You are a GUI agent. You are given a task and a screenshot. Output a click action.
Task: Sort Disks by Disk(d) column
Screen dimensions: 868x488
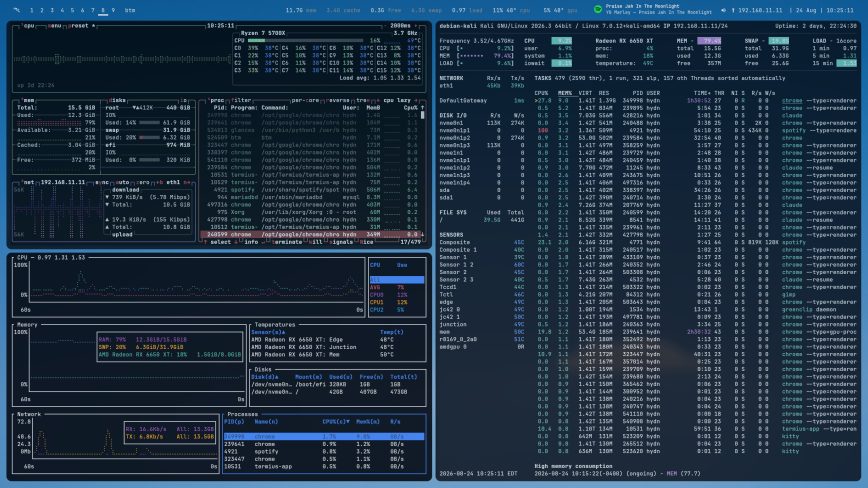tap(267, 377)
